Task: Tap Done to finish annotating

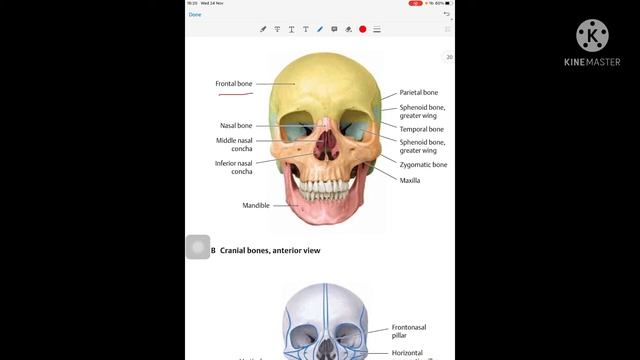Action: [195, 15]
